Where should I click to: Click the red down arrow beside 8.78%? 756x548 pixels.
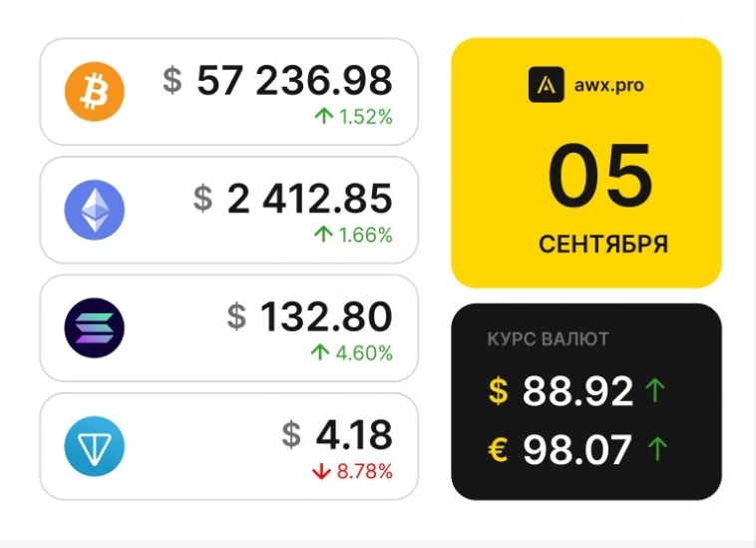coord(321,471)
